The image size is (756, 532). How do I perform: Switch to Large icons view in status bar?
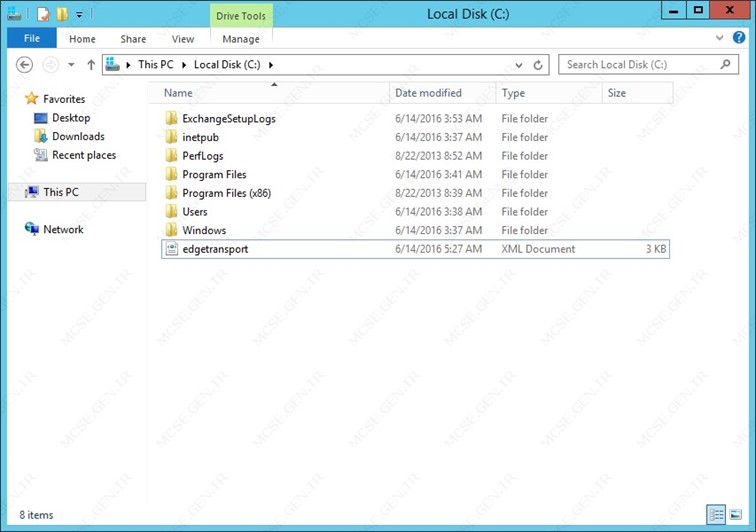(x=736, y=515)
